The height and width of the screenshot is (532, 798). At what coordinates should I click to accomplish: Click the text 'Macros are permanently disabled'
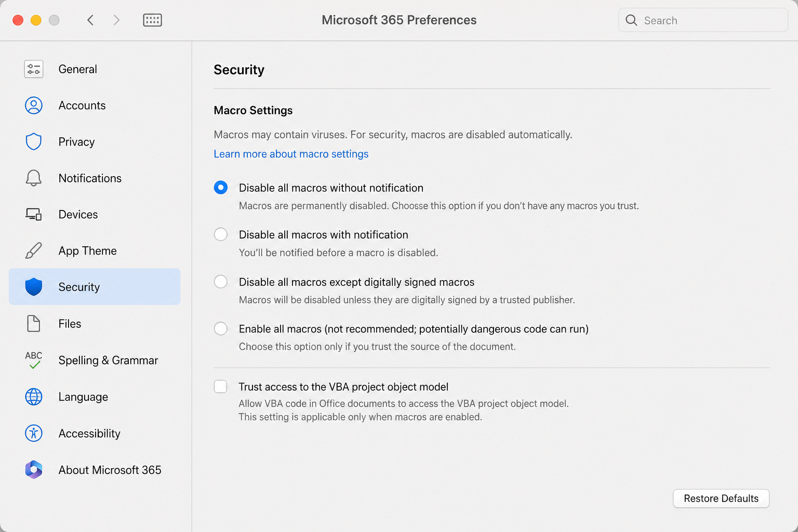pos(314,206)
